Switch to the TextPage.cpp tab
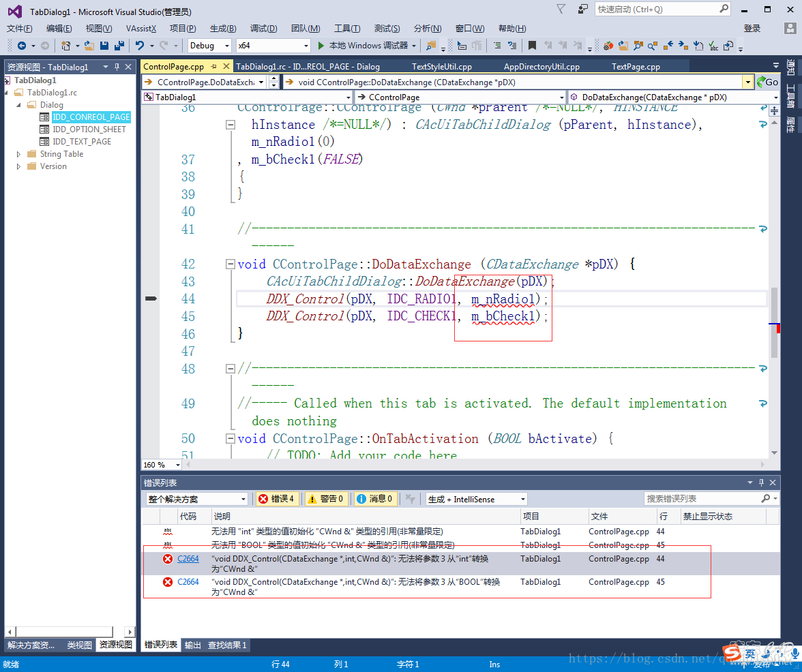The image size is (802, 672). 636,66
